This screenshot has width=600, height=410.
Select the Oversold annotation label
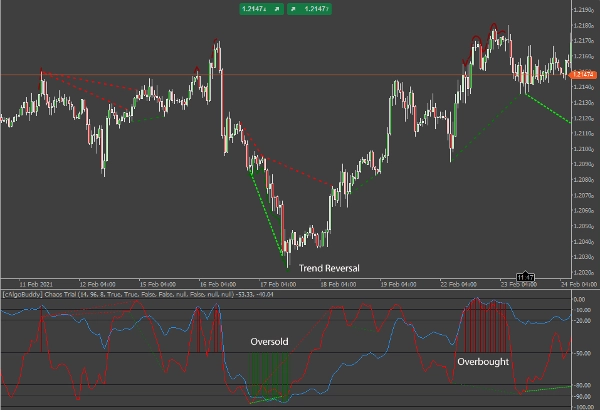tap(269, 342)
